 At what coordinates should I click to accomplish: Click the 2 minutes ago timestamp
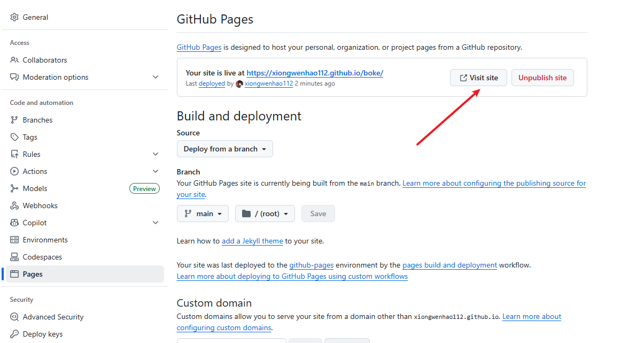pos(315,83)
